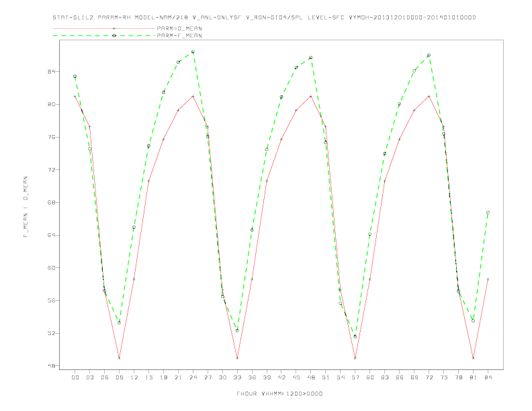
Task: Click y-axis tick label 68
Action: (52, 202)
